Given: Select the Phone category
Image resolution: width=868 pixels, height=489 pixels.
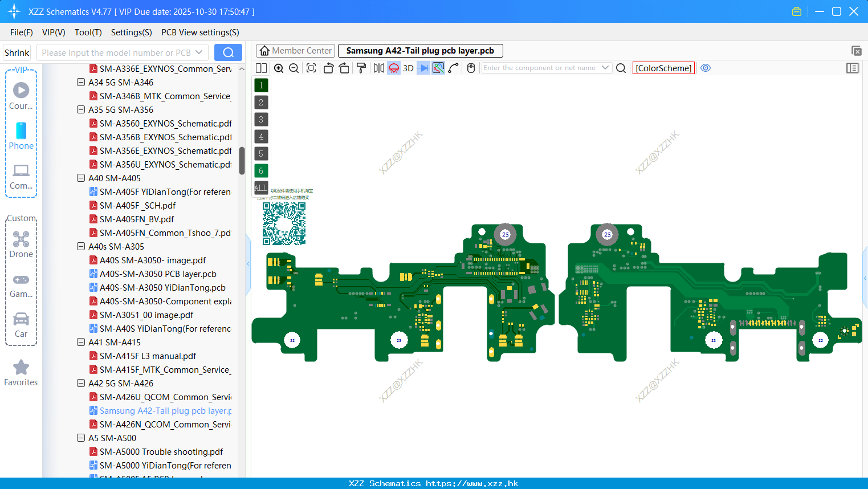Looking at the screenshot, I should [21, 136].
